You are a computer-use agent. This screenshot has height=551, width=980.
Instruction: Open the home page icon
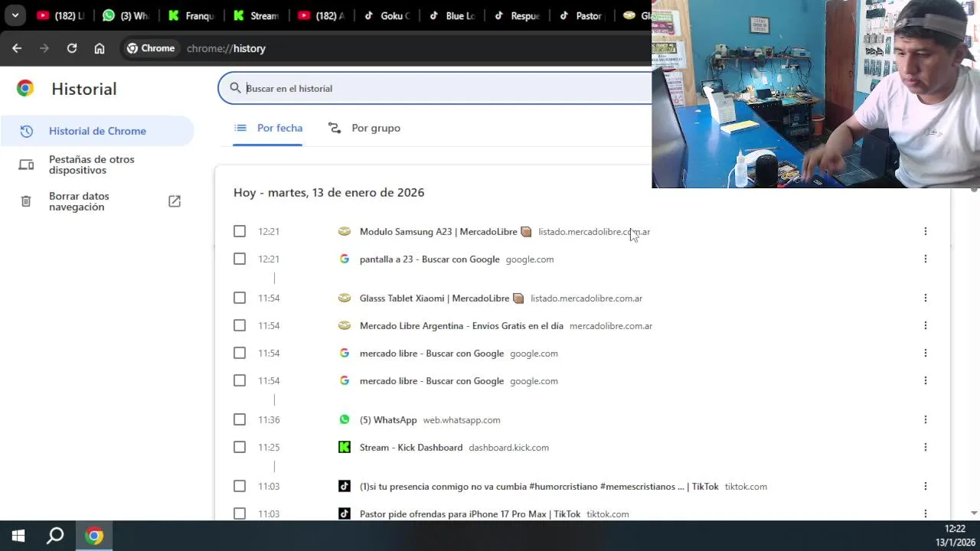(100, 48)
